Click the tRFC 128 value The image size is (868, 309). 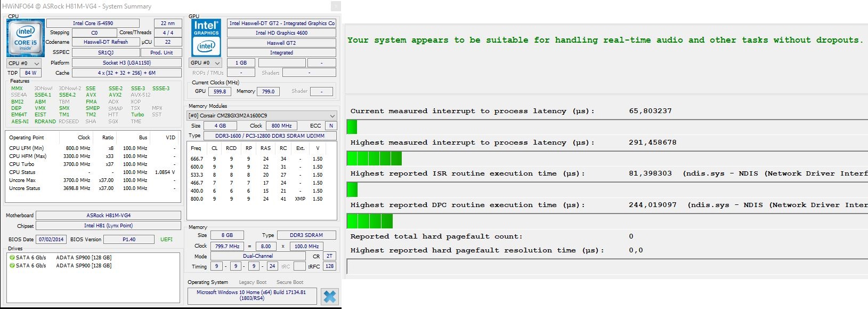click(x=330, y=266)
